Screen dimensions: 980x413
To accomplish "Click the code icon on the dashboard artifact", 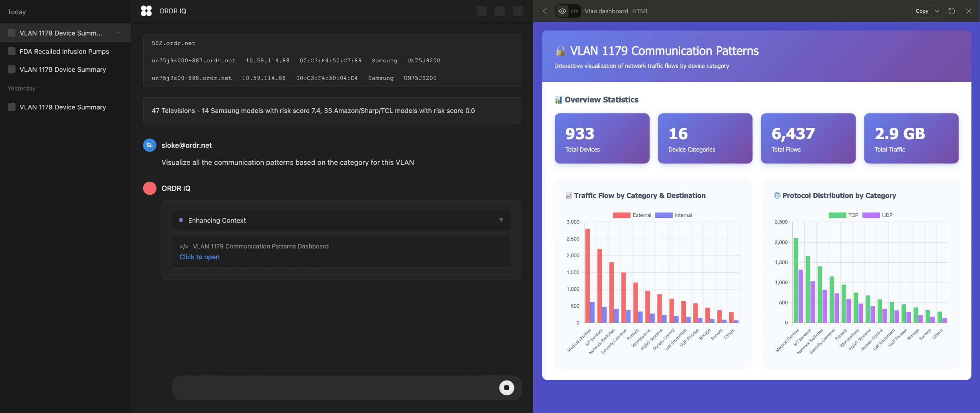I will 184,247.
